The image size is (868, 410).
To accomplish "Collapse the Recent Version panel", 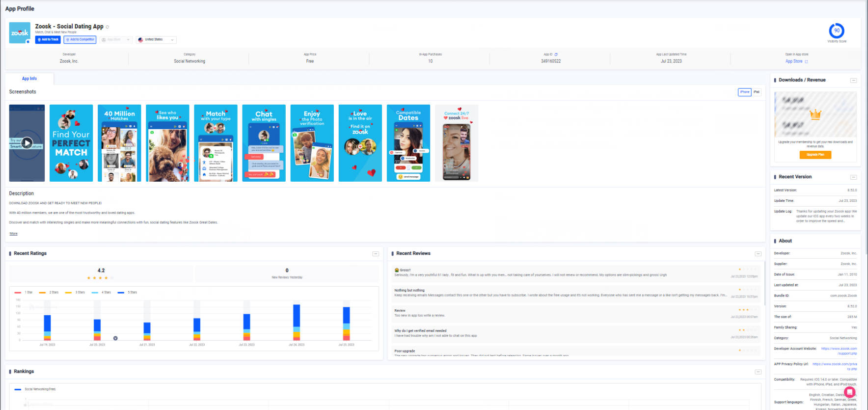I will pos(854,177).
